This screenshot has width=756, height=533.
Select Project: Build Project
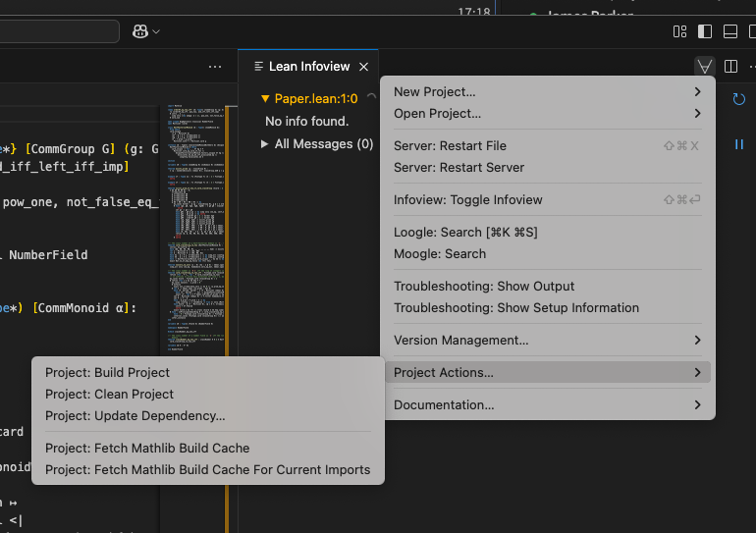107,372
